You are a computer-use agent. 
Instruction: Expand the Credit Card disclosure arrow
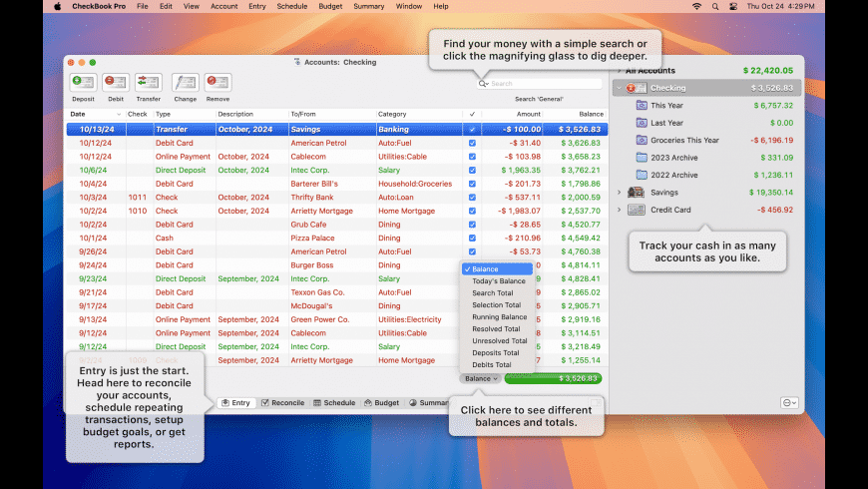tap(620, 210)
